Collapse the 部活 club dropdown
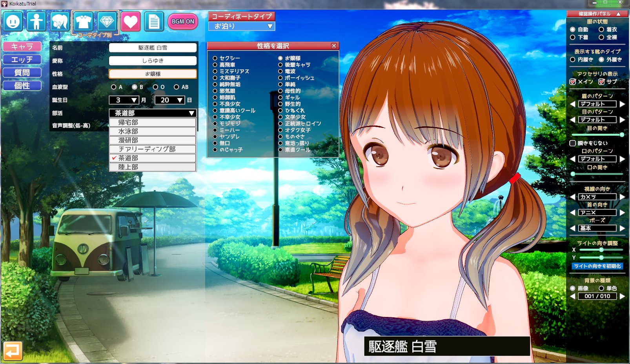This screenshot has width=630, height=364. pos(153,113)
